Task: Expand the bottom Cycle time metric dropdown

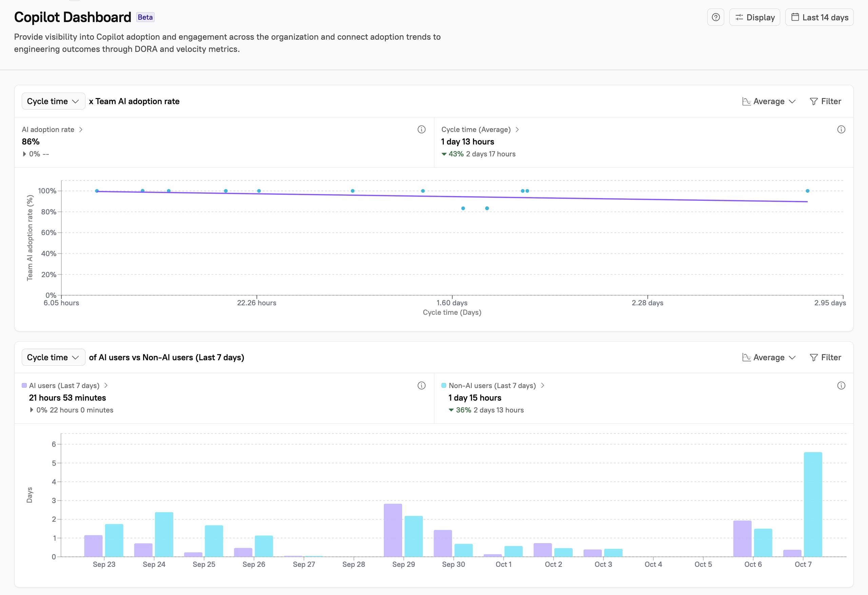Action: 53,357
